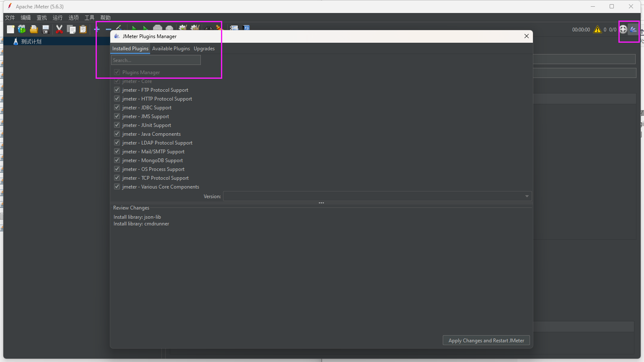The height and width of the screenshot is (362, 644).
Task: Open the 编辑 menu
Action: pos(26,18)
